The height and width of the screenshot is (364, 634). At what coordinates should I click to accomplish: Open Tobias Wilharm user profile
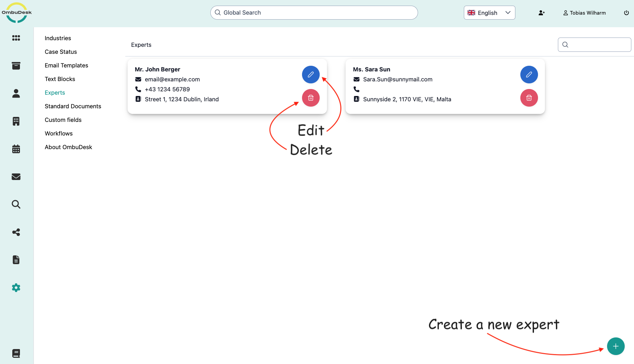[584, 13]
